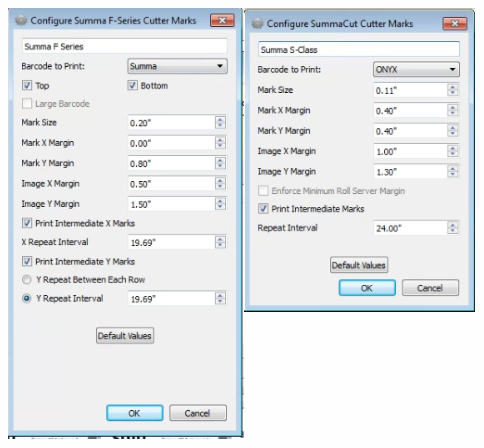The width and height of the screenshot is (484, 448).
Task: Click the gear icon in the F-Series dialog title bar
Action: [x=21, y=21]
